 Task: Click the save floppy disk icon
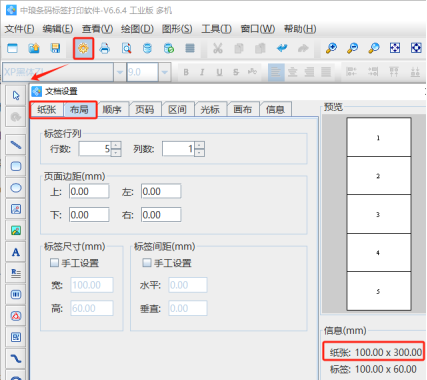click(x=55, y=48)
